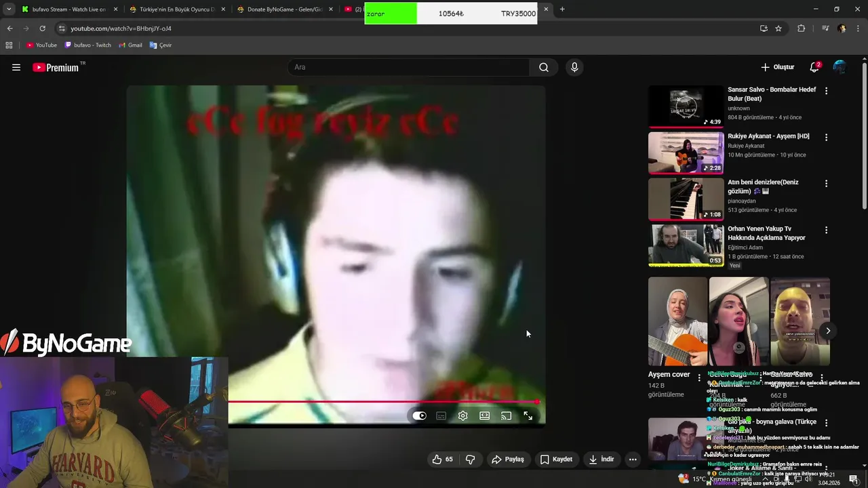The image size is (868, 488).
Task: Click the address bar URL
Action: pyautogui.click(x=121, y=28)
